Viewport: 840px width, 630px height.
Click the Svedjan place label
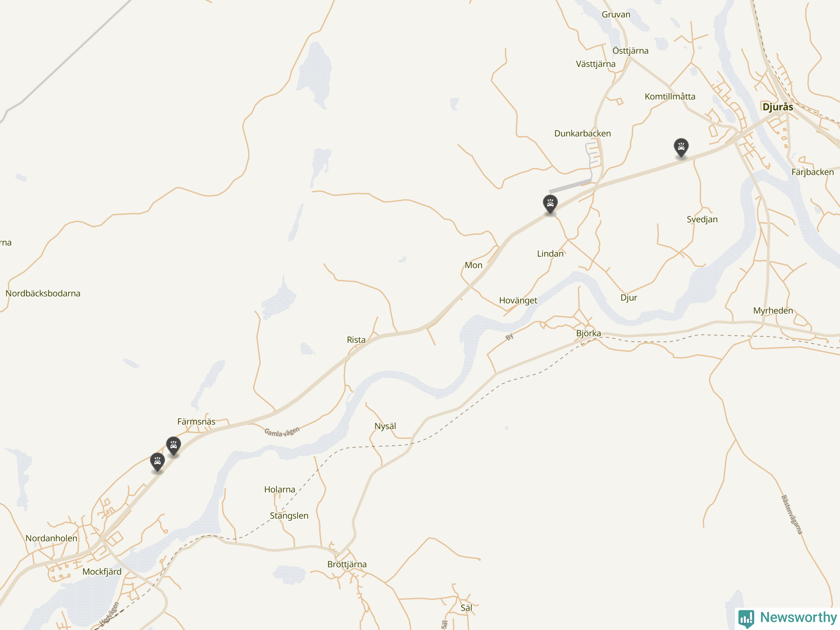702,220
